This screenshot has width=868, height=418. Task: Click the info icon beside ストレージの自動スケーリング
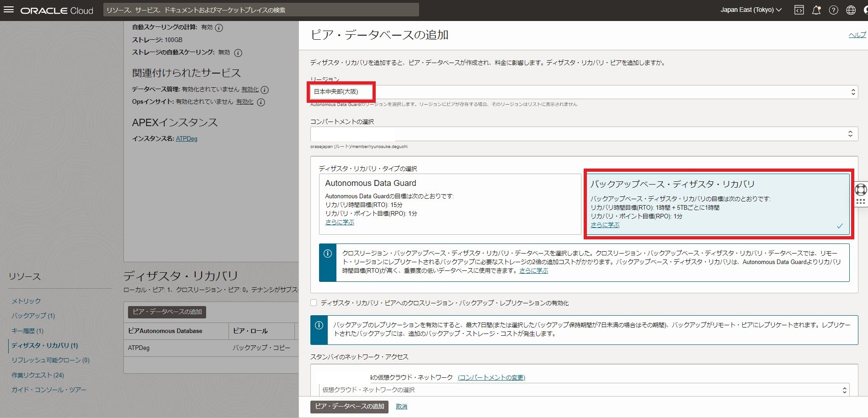coord(237,53)
